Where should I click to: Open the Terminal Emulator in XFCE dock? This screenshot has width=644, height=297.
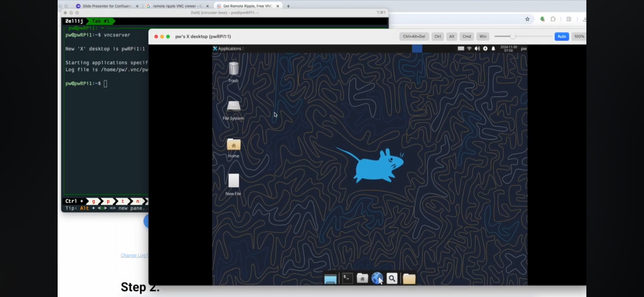tap(347, 279)
